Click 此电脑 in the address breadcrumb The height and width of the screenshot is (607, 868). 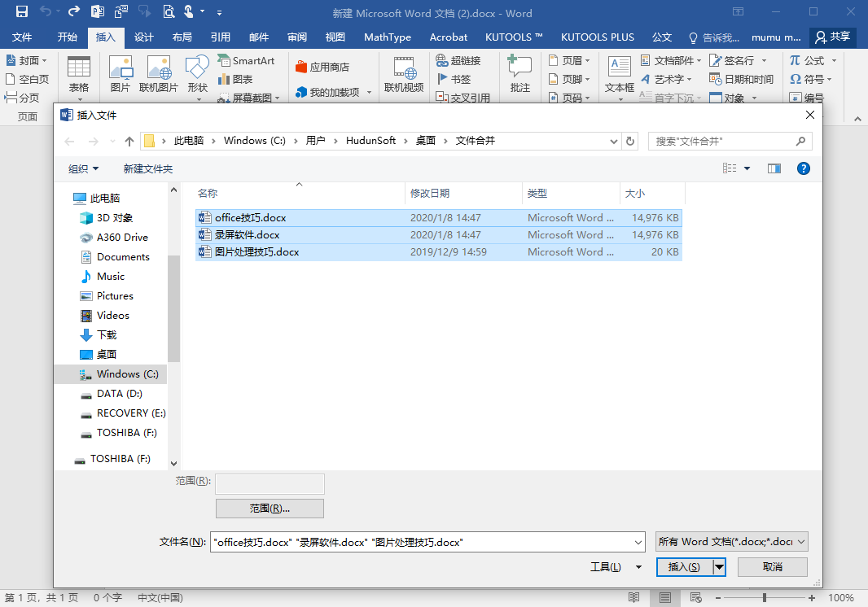tap(189, 141)
